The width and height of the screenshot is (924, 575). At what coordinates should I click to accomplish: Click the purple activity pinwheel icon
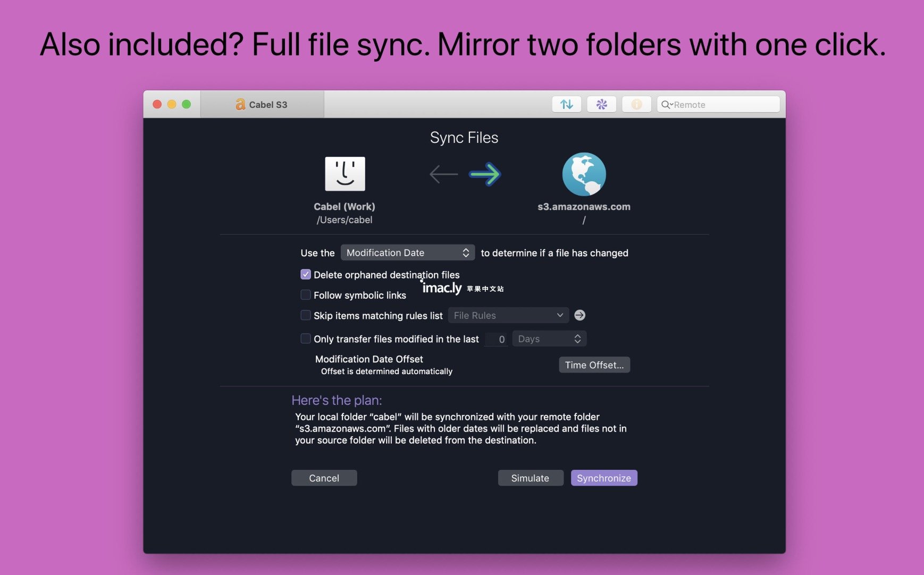pos(602,105)
